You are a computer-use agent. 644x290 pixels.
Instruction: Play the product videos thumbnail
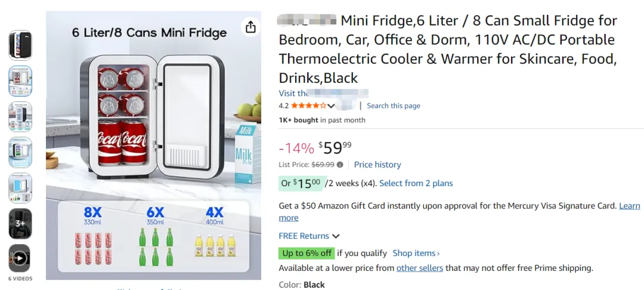click(x=20, y=258)
